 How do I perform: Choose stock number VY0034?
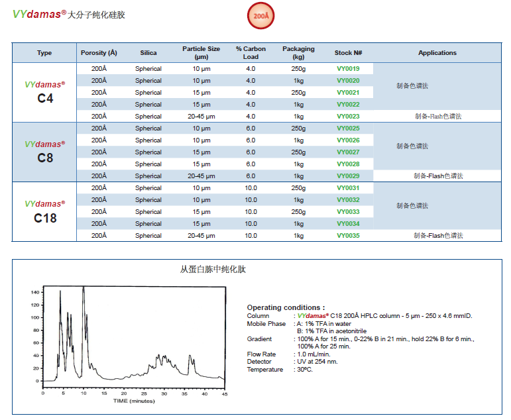click(348, 224)
